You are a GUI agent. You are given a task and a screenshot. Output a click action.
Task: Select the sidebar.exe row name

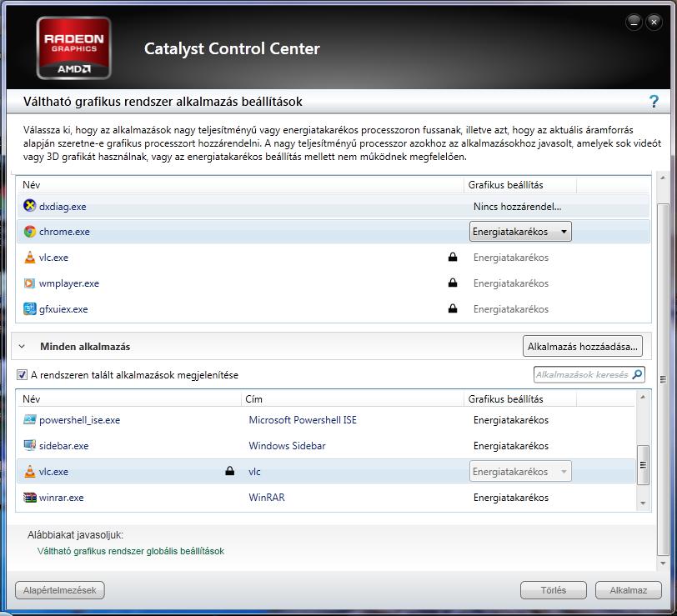point(64,446)
